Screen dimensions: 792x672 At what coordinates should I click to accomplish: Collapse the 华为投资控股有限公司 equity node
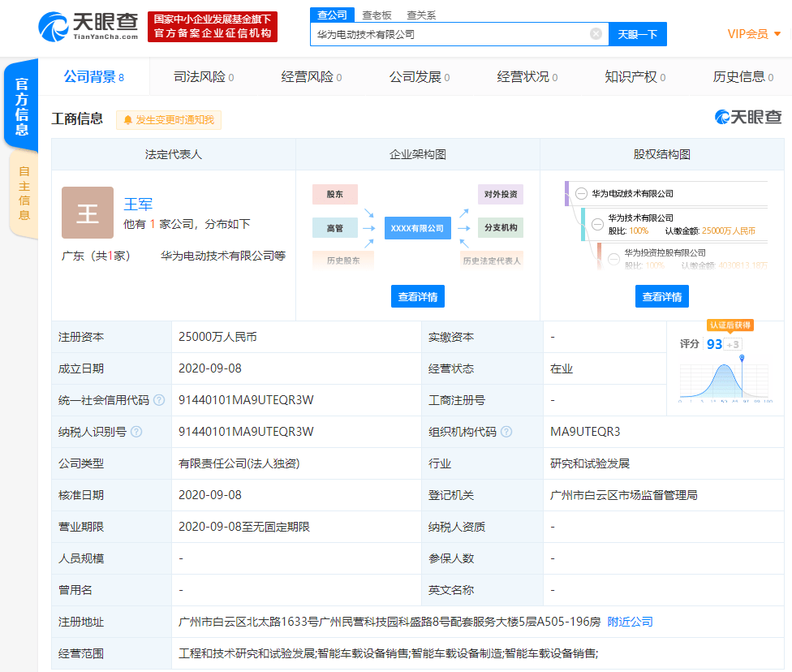coord(613,259)
